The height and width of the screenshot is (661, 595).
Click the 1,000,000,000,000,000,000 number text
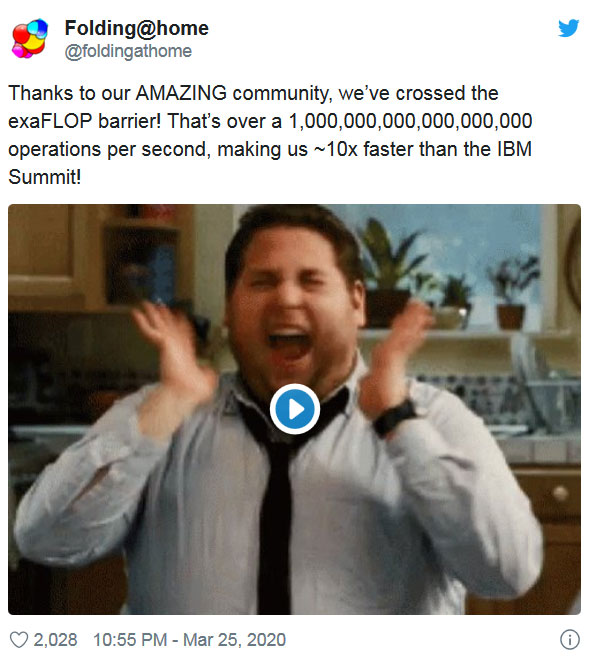pos(410,121)
